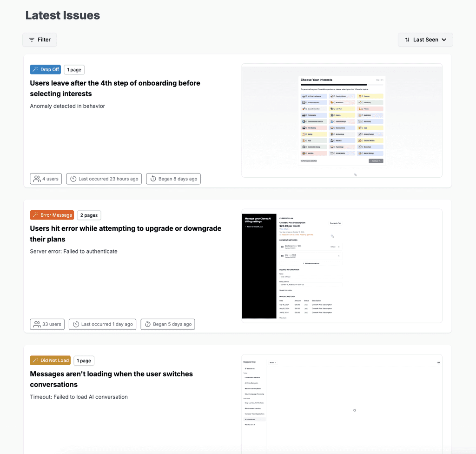
Task: Click the users icon on the 4 users badge
Action: (37, 179)
